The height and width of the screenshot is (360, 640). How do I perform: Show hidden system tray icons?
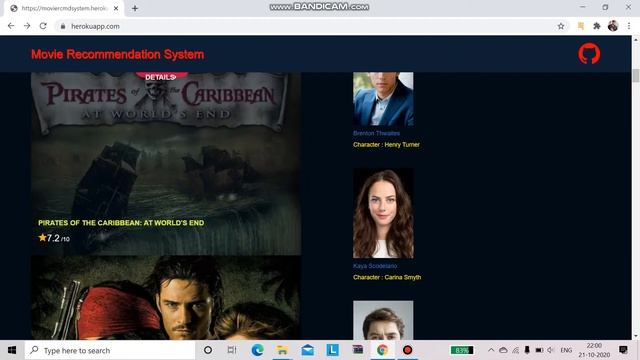click(491, 350)
